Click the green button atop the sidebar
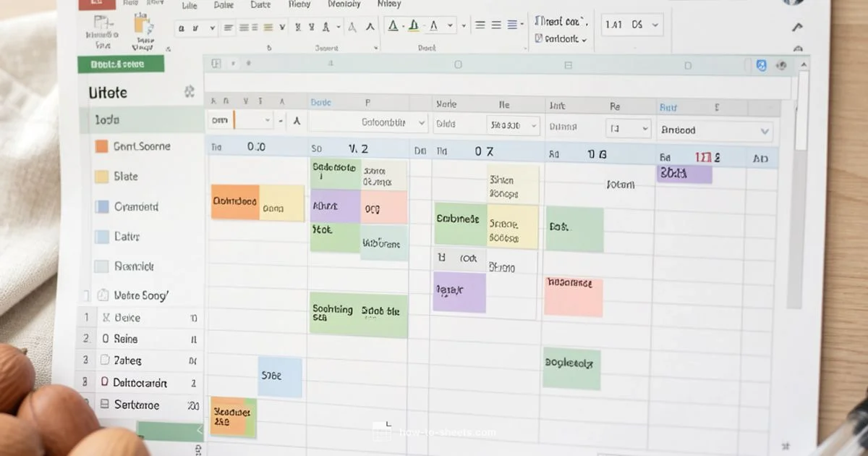This screenshot has width=868, height=456. 120,64
